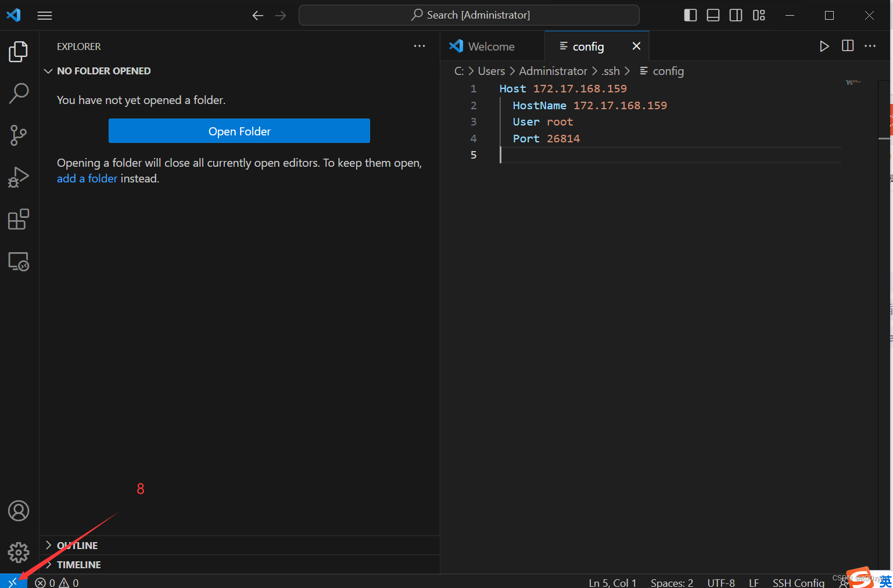Close the config editor tab
Image resolution: width=893 pixels, height=588 pixels.
click(x=636, y=46)
